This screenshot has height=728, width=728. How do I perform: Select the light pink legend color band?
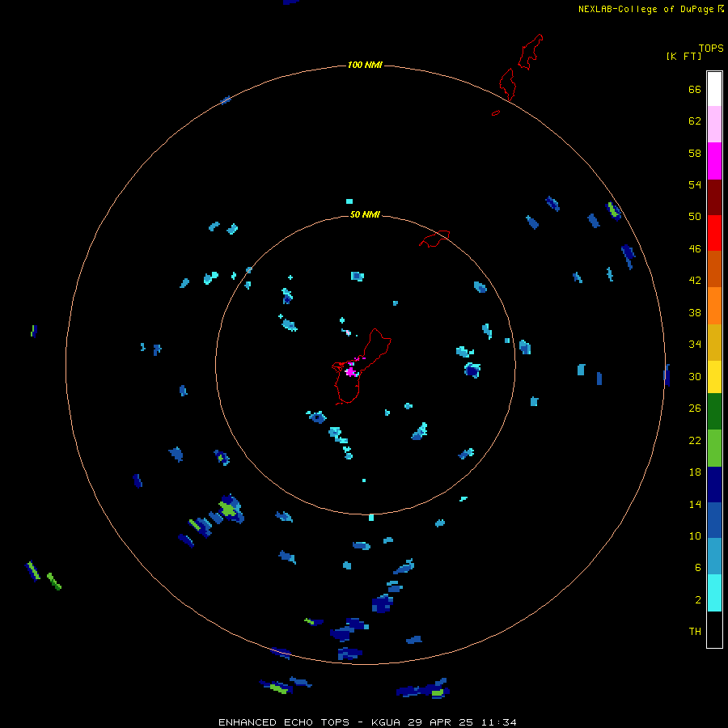(x=714, y=124)
